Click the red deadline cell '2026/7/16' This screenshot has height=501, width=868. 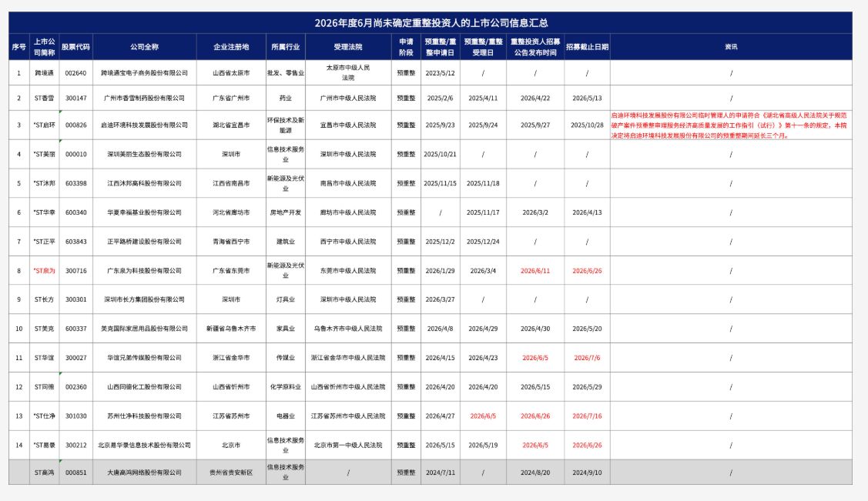coord(588,416)
